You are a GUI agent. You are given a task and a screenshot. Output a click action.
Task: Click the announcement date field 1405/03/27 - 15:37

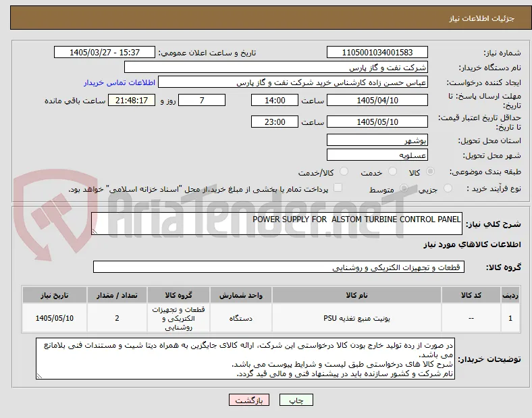pos(105,52)
